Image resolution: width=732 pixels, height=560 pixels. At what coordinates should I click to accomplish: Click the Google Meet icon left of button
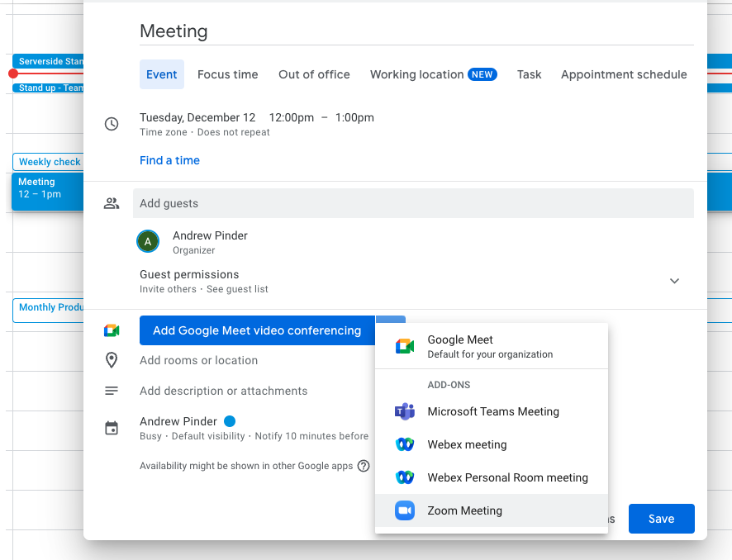click(112, 330)
